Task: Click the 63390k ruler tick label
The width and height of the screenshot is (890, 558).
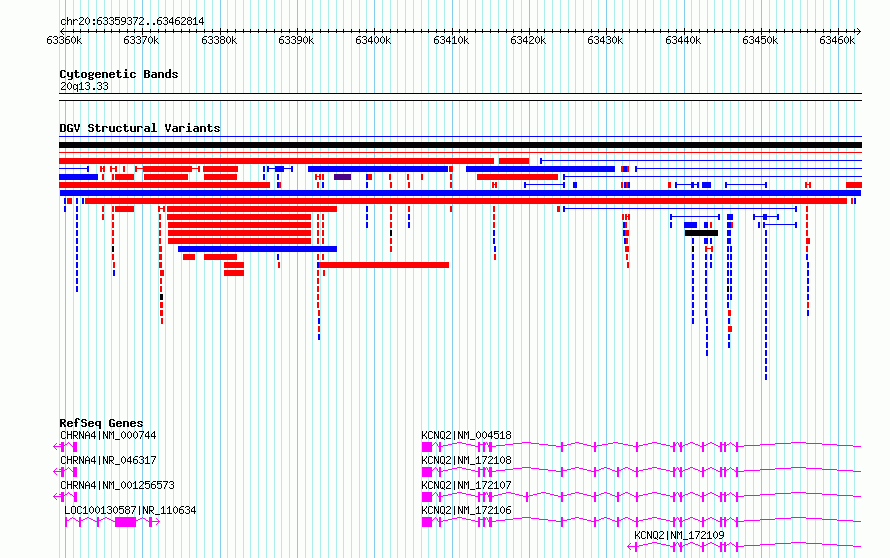Action: [x=296, y=40]
